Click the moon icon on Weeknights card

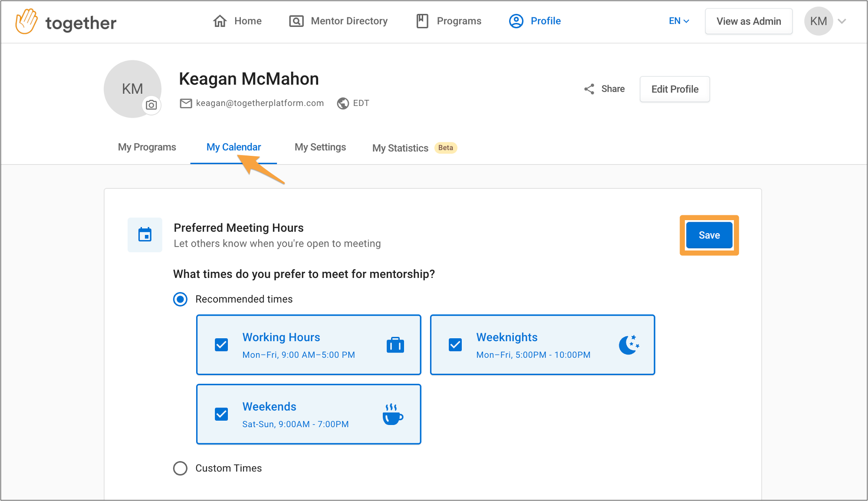click(x=629, y=345)
